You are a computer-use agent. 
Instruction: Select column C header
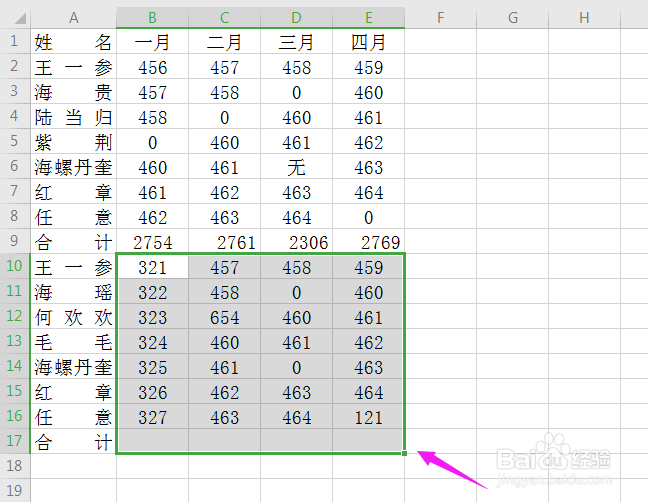[224, 18]
